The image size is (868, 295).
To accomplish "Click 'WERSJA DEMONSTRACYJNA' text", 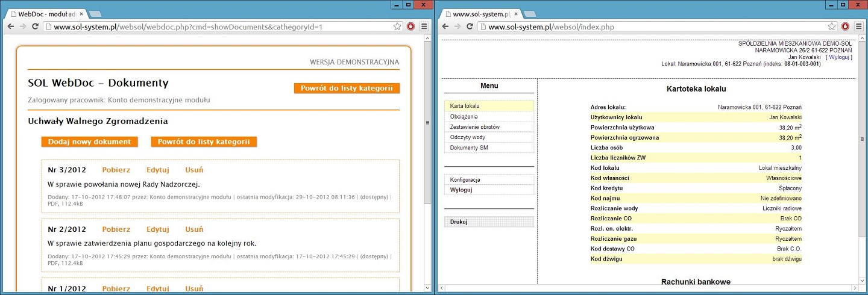I will click(354, 62).
